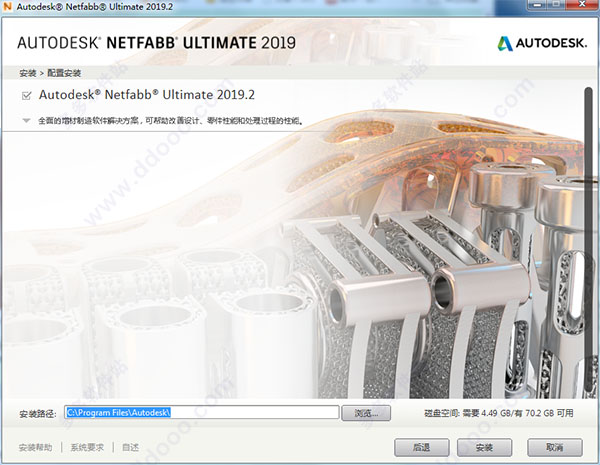The height and width of the screenshot is (465, 600).
Task: Expand the product description arrow
Action: point(26,121)
